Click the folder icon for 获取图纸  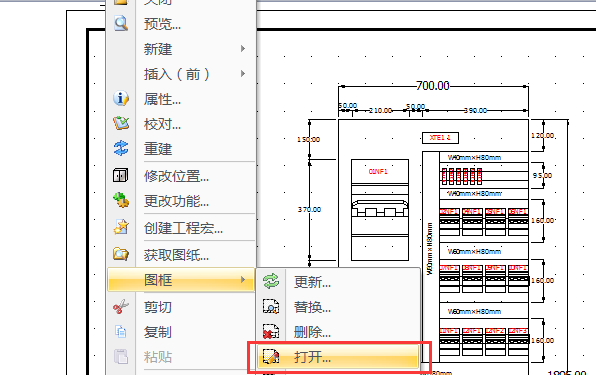click(x=121, y=254)
